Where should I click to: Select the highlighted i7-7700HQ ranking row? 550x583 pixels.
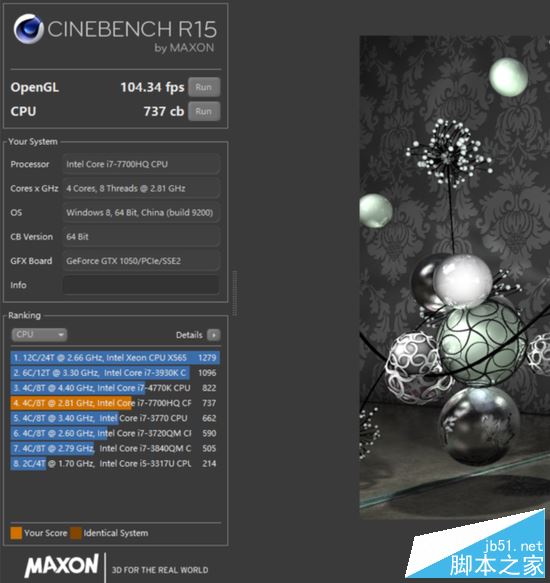115,403
